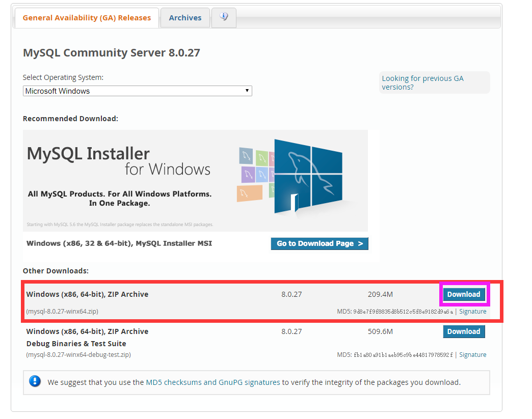The width and height of the screenshot is (532, 419).
Task: Click the Windows logo dolphin graphic
Action: 308,176
